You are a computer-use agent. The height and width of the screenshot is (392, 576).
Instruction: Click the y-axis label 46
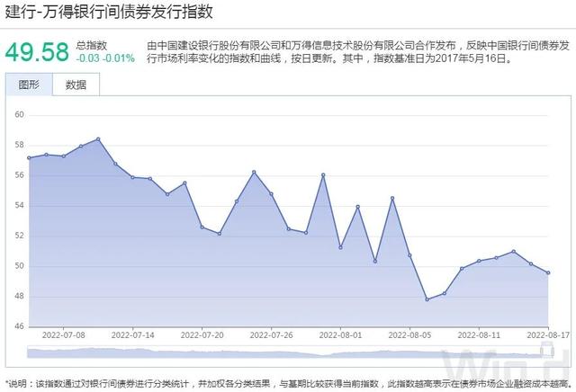tap(19, 326)
